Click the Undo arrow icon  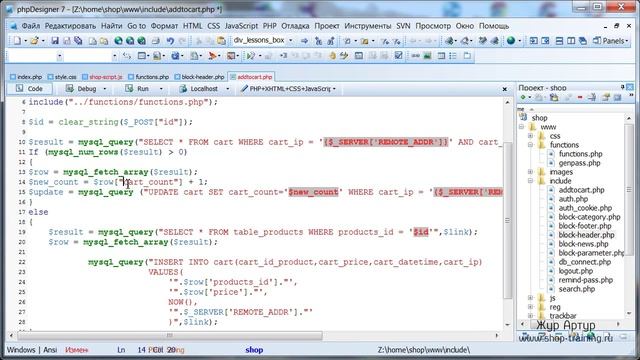[x=170, y=41]
